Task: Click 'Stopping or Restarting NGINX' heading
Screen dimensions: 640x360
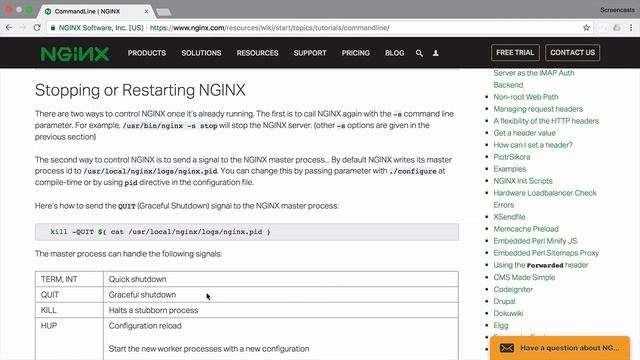Action: click(x=140, y=90)
